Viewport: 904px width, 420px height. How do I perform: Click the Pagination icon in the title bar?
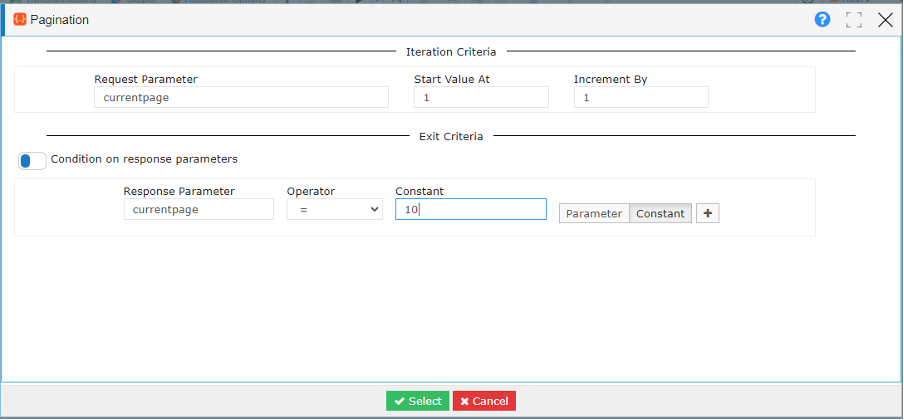[x=19, y=19]
